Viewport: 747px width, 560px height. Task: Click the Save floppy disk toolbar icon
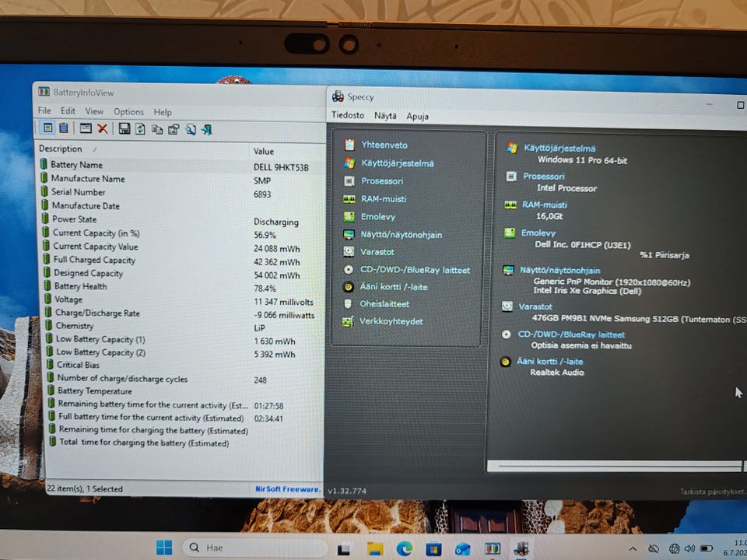pos(124,128)
